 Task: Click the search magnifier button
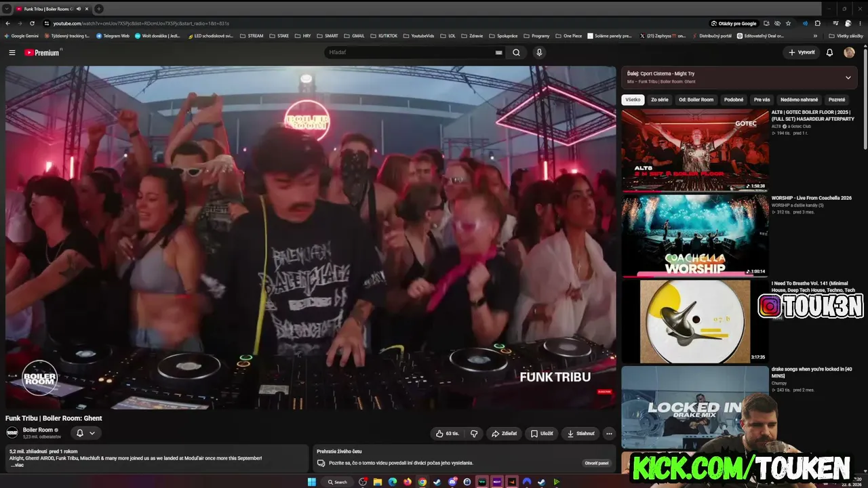tap(516, 52)
